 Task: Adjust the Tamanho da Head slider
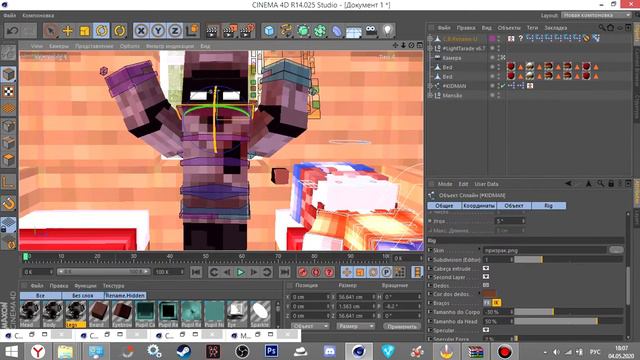pyautogui.click(x=568, y=321)
